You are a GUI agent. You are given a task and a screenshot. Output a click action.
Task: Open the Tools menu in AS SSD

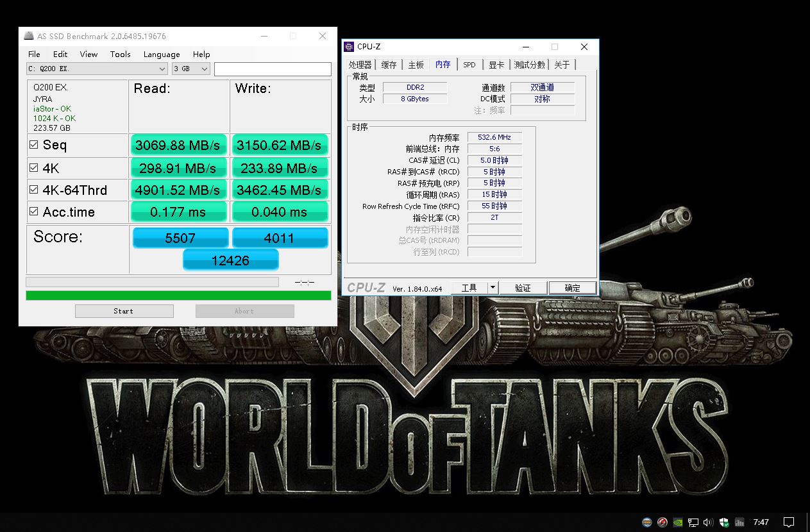120,54
